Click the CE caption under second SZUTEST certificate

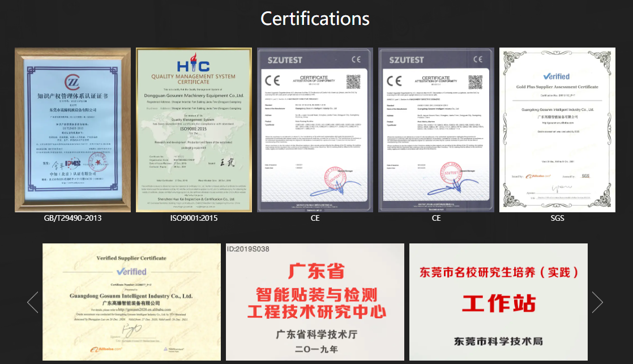pos(436,218)
